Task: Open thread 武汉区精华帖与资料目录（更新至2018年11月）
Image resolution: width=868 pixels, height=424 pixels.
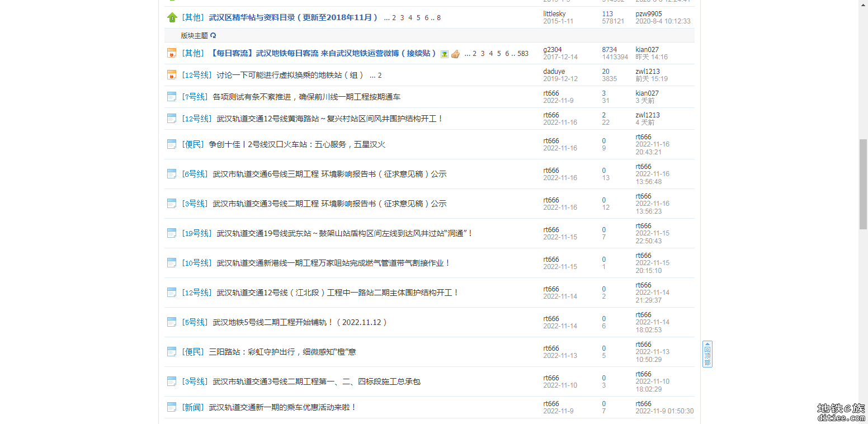Action: coord(294,18)
